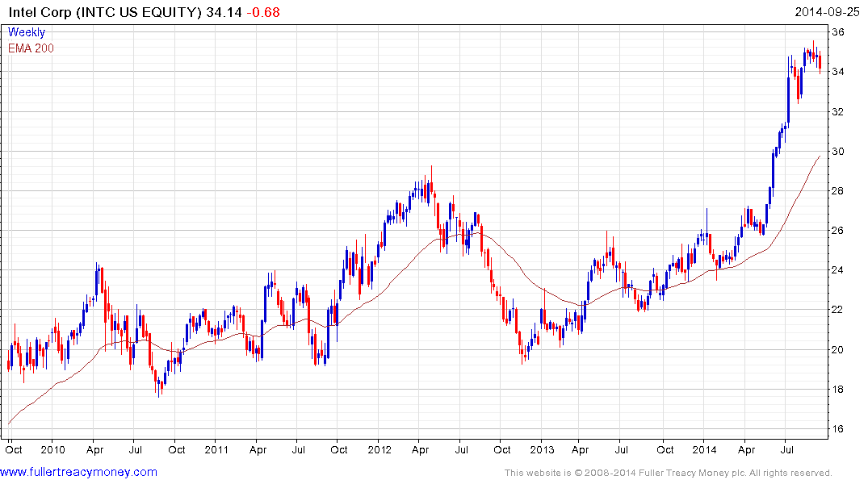Click the 30 price axis label

(x=838, y=151)
